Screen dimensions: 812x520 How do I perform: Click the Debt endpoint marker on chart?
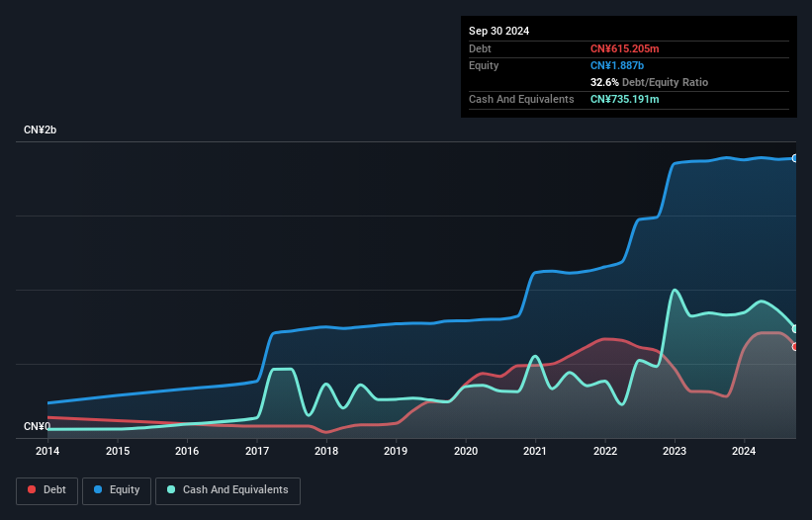tap(795, 347)
